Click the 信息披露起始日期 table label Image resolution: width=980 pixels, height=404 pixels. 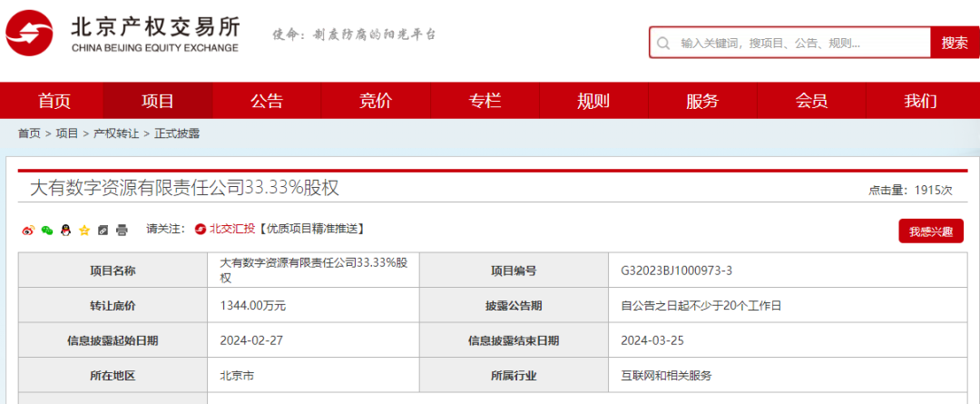click(113, 340)
